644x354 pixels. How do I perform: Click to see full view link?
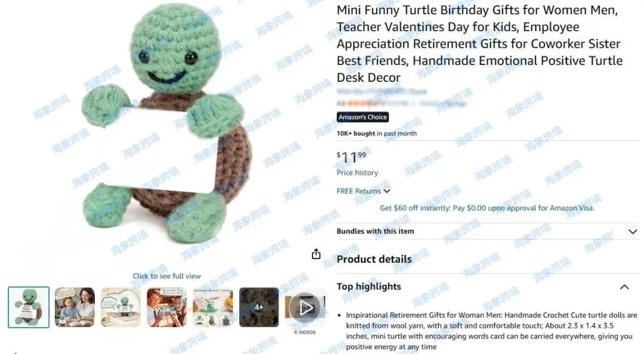tap(167, 276)
